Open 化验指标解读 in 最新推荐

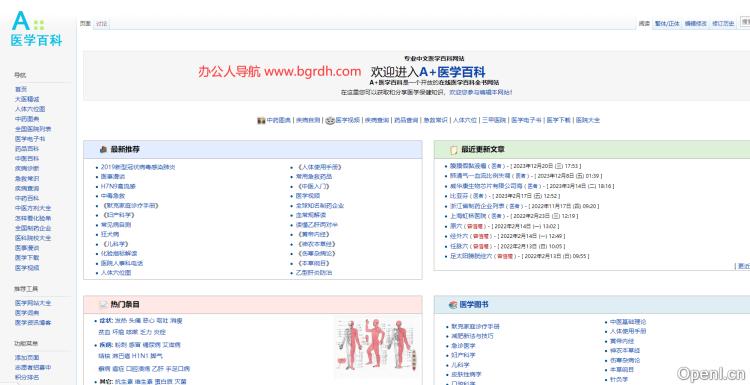click(x=119, y=253)
